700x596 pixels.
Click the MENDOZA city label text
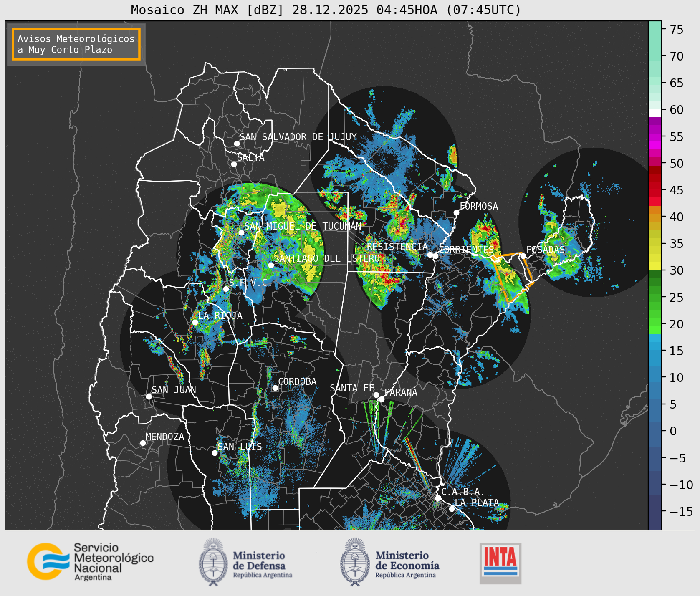coord(165,437)
